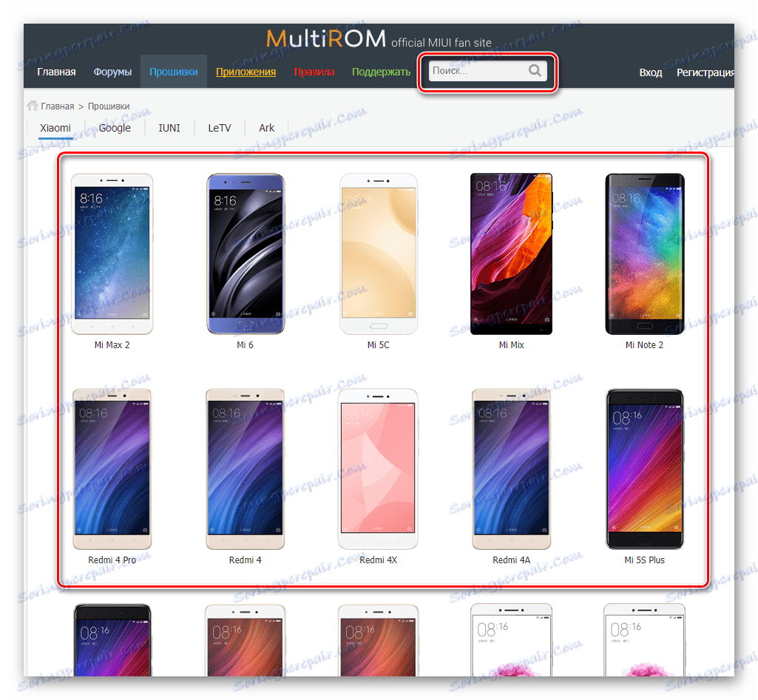Click Главная in the breadcrumb
The width and height of the screenshot is (758, 700).
(58, 106)
